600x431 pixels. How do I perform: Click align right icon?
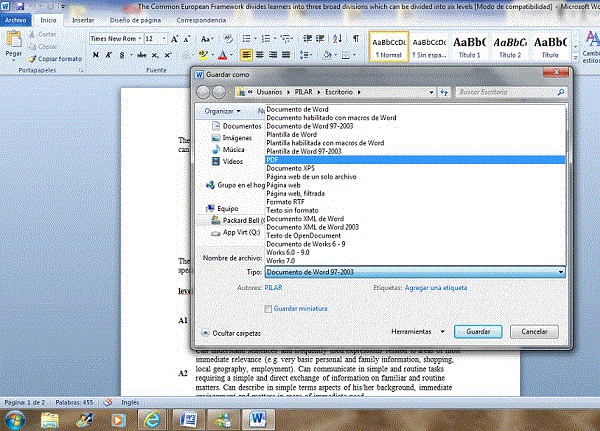pos(273,55)
